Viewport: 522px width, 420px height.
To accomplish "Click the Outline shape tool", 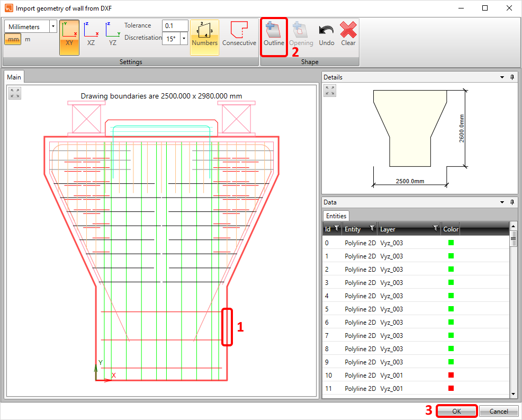I will (274, 35).
